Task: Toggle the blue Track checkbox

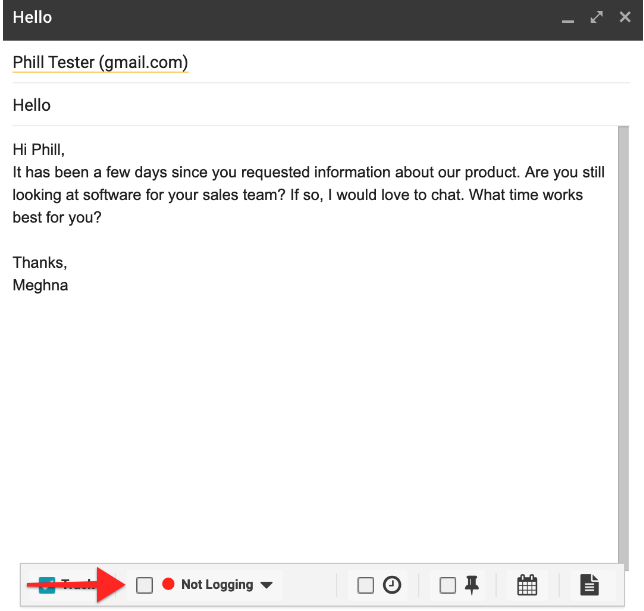Action: click(x=46, y=585)
